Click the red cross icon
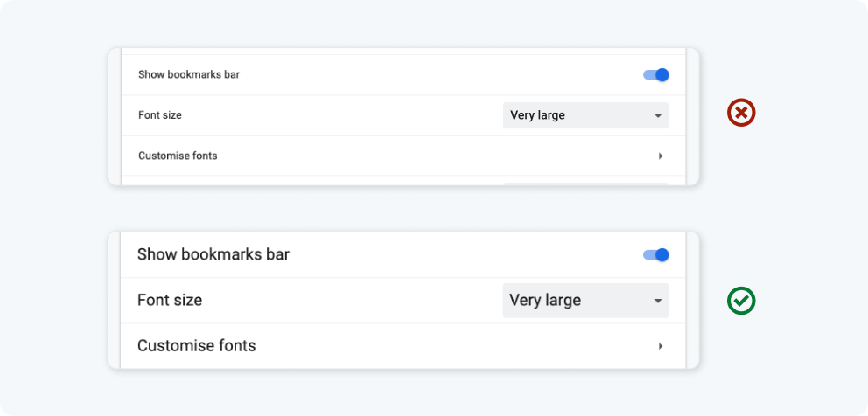 click(741, 114)
